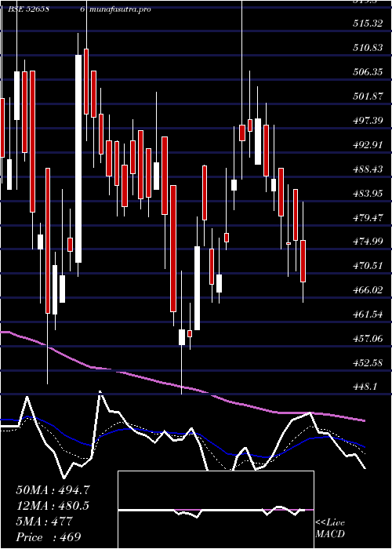Image resolution: width=392 pixels, height=549 pixels.
Task: Click the last red candlestick on the chart
Action: coord(303,261)
